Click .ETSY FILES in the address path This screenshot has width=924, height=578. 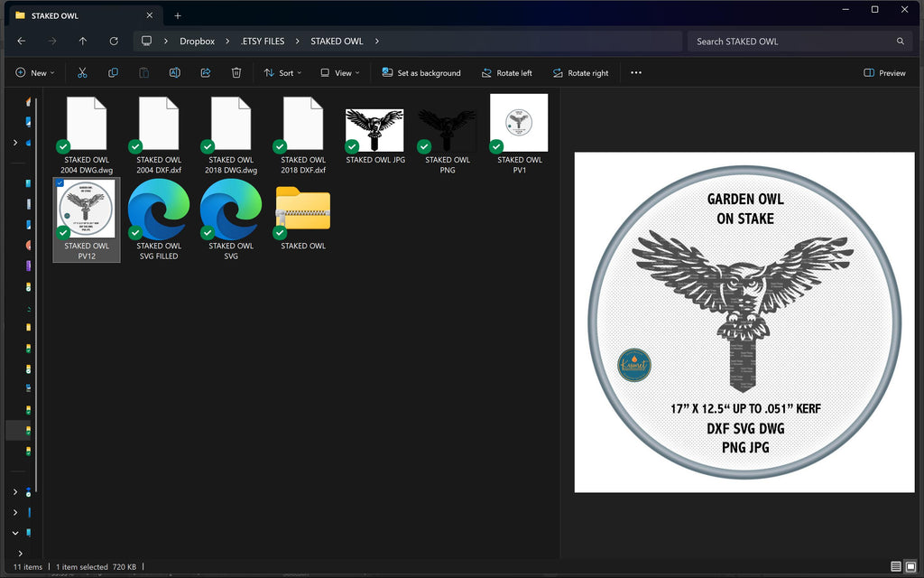tap(263, 42)
